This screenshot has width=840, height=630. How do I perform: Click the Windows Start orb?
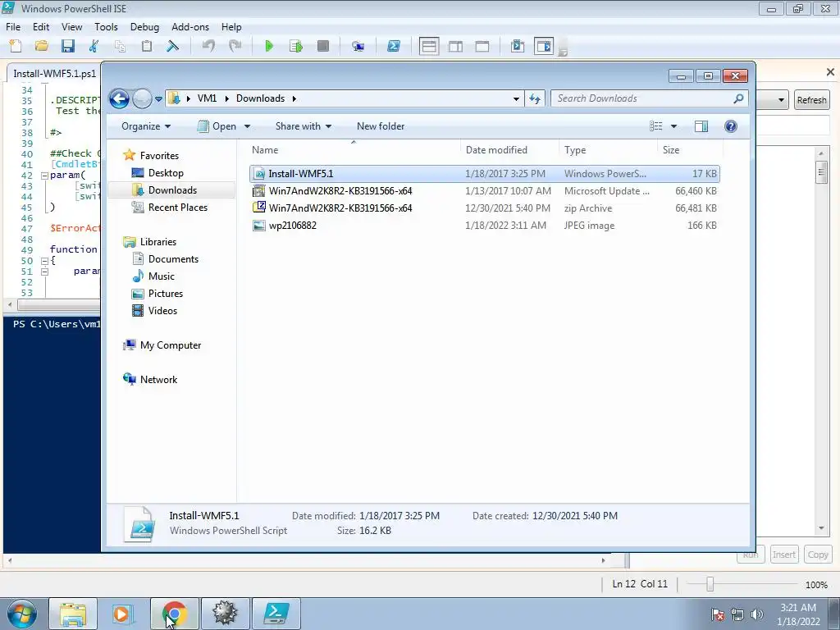(22, 614)
